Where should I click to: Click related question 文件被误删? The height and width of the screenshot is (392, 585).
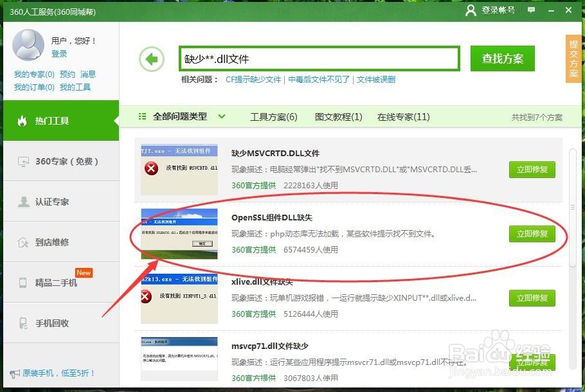coord(375,80)
